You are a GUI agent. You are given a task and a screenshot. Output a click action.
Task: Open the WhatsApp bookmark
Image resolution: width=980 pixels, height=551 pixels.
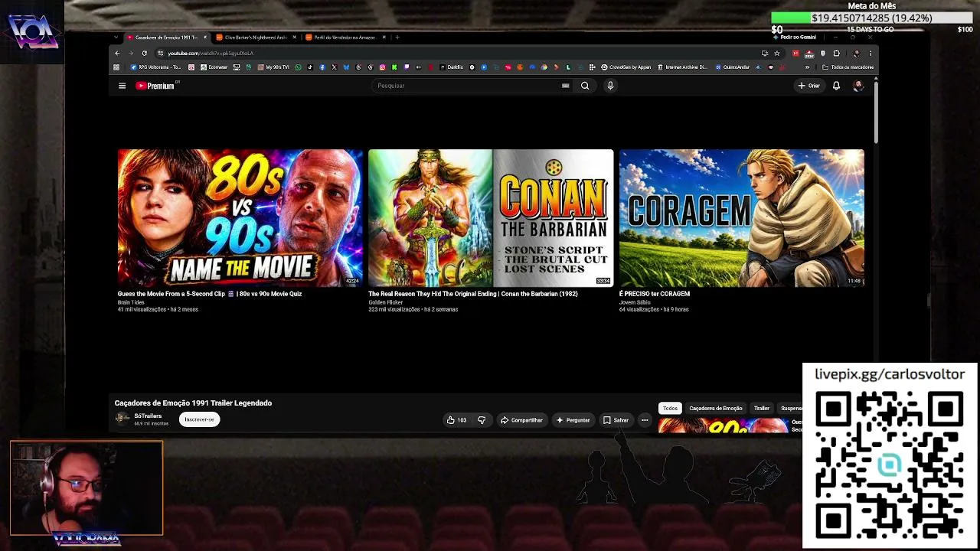298,67
